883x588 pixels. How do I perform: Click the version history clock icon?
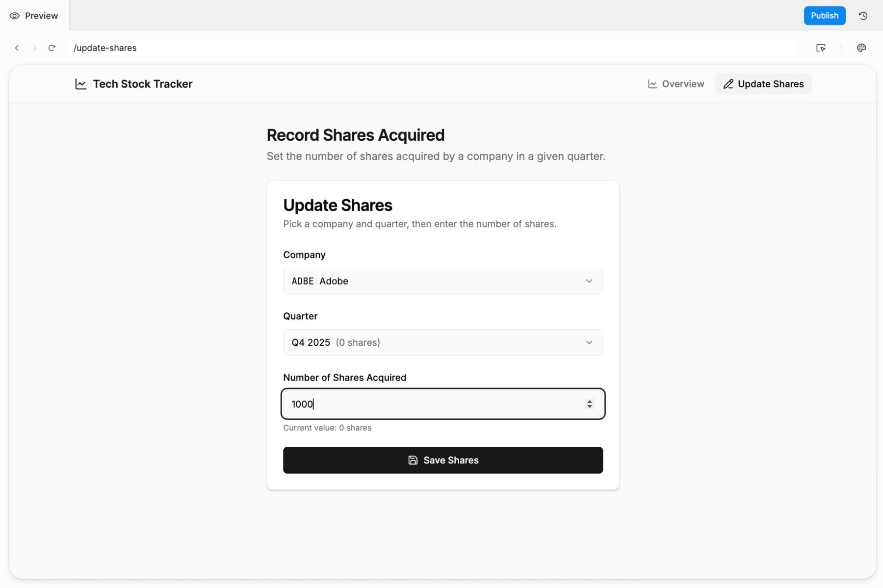[863, 16]
